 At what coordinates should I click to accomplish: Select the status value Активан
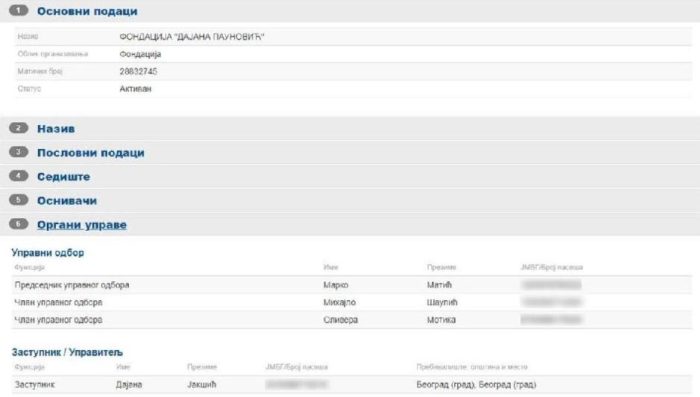pos(135,89)
